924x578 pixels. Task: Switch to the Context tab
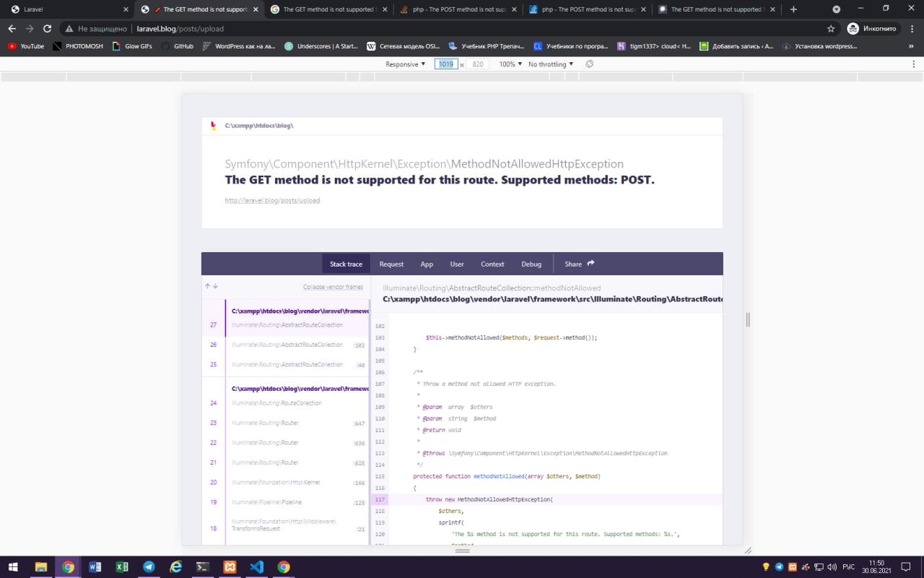tap(492, 264)
